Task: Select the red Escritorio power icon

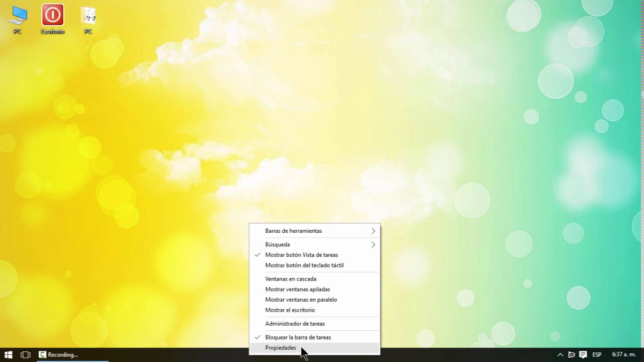Action: [53, 20]
